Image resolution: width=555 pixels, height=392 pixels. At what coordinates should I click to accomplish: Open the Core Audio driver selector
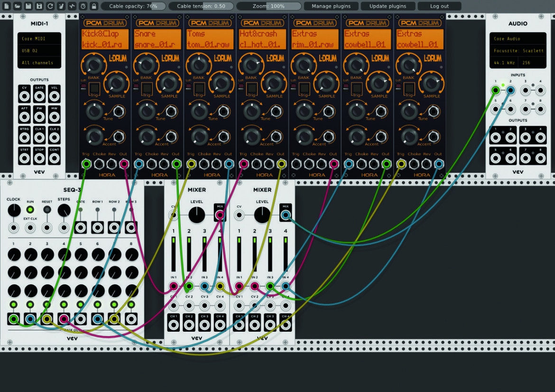(x=518, y=38)
